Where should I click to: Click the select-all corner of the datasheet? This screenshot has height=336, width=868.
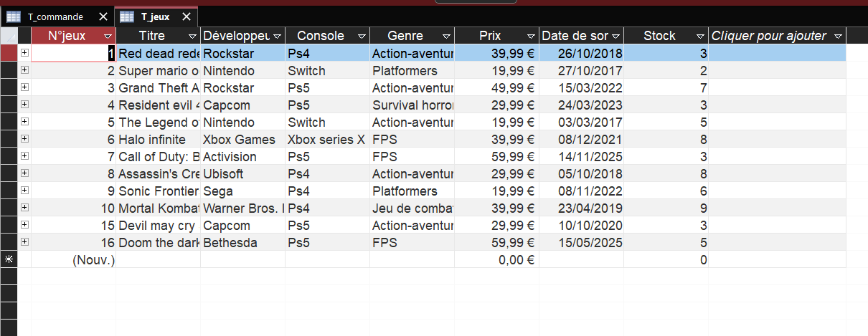click(x=9, y=36)
